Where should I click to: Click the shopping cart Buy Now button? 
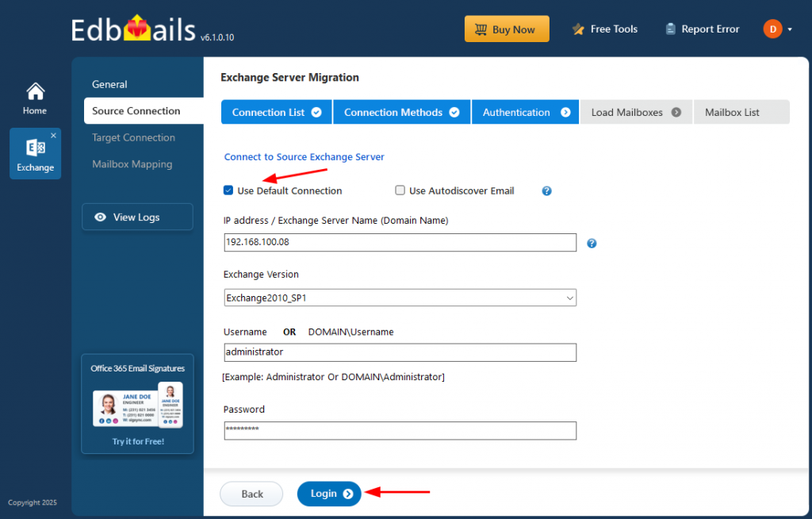(x=507, y=29)
